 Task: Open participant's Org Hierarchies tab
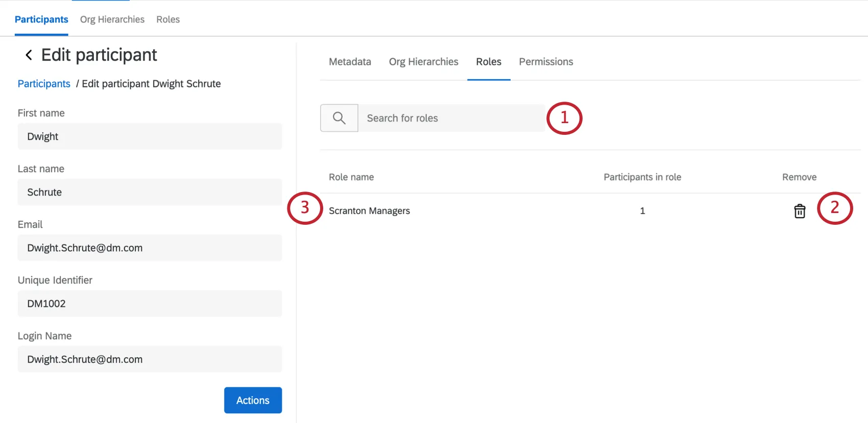pos(423,62)
